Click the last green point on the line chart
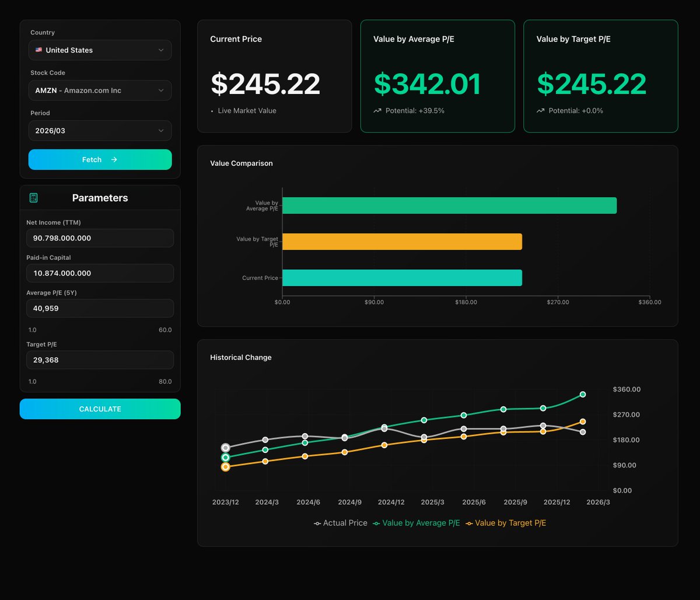Image resolution: width=700 pixels, height=600 pixels. point(583,395)
